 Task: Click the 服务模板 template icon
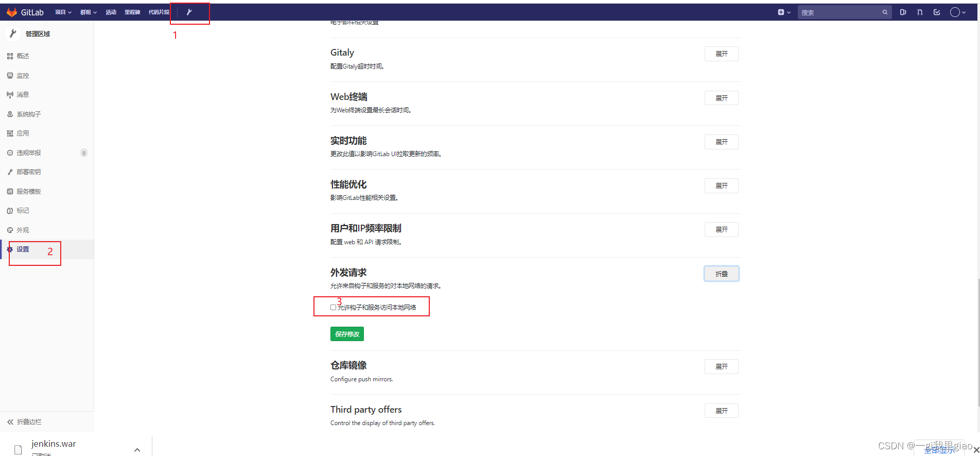pyautogui.click(x=10, y=192)
